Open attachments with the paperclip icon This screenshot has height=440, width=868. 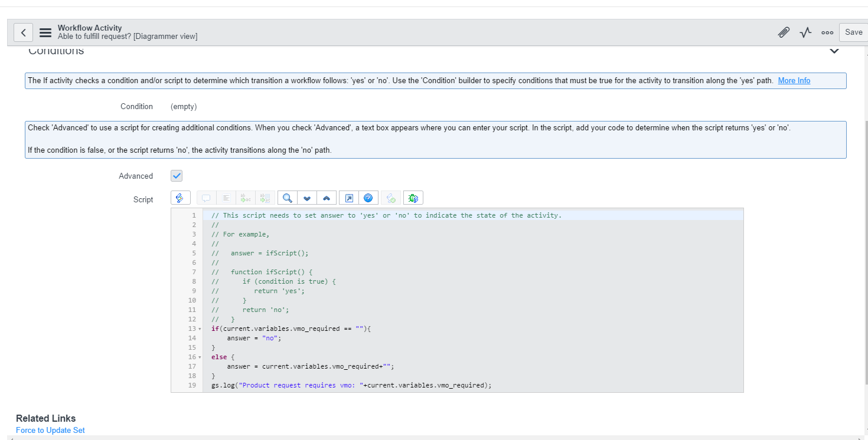click(784, 32)
